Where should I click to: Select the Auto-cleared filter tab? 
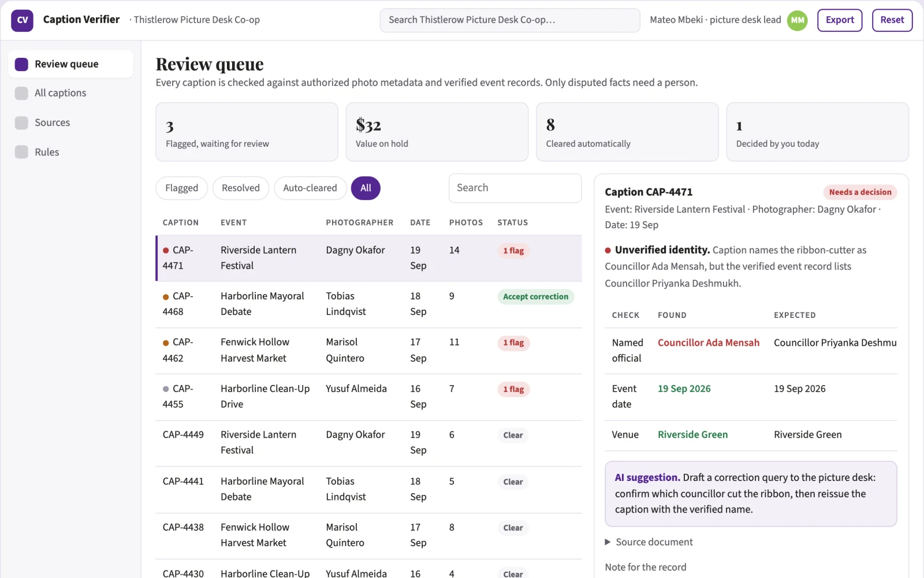click(310, 188)
